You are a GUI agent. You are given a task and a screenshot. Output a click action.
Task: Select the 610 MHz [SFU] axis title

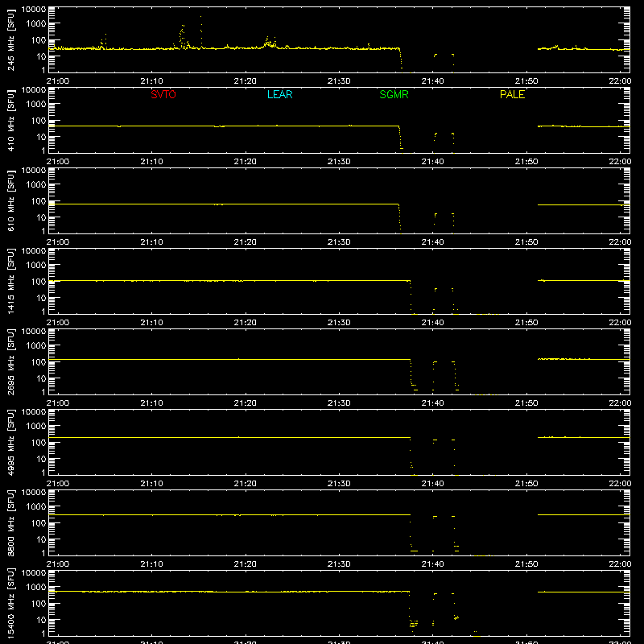(11, 200)
